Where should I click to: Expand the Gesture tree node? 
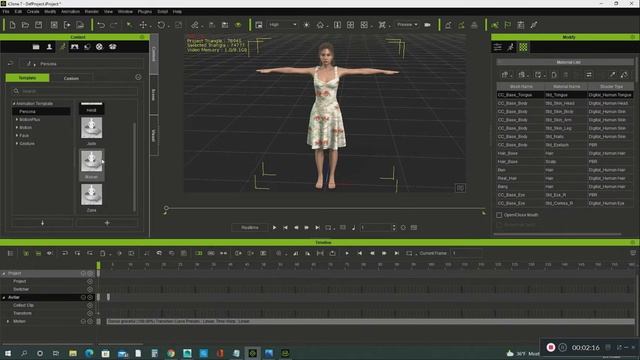[17, 143]
